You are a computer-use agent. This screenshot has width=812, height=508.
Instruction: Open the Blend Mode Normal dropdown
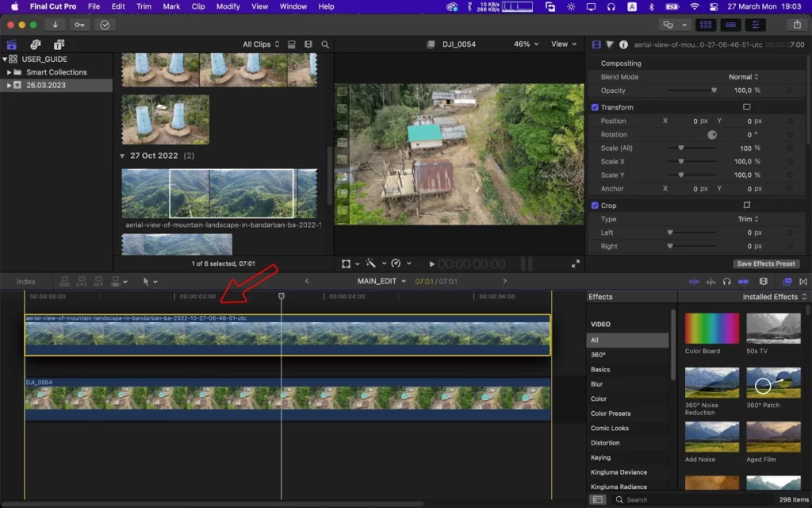click(744, 77)
